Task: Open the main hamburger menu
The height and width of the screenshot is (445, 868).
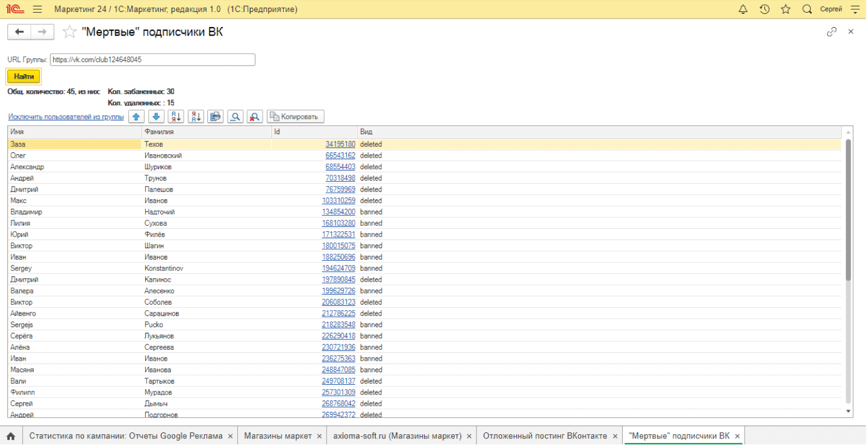Action: pyautogui.click(x=37, y=10)
